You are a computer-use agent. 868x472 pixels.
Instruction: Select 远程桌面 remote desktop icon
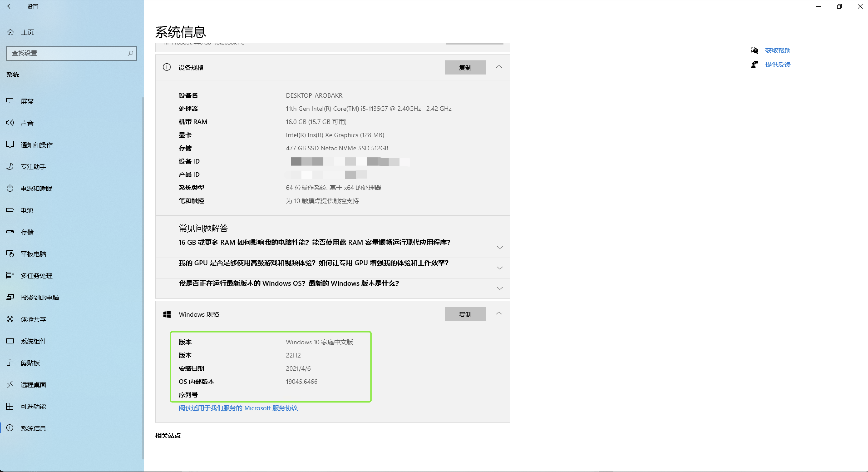click(x=10, y=384)
